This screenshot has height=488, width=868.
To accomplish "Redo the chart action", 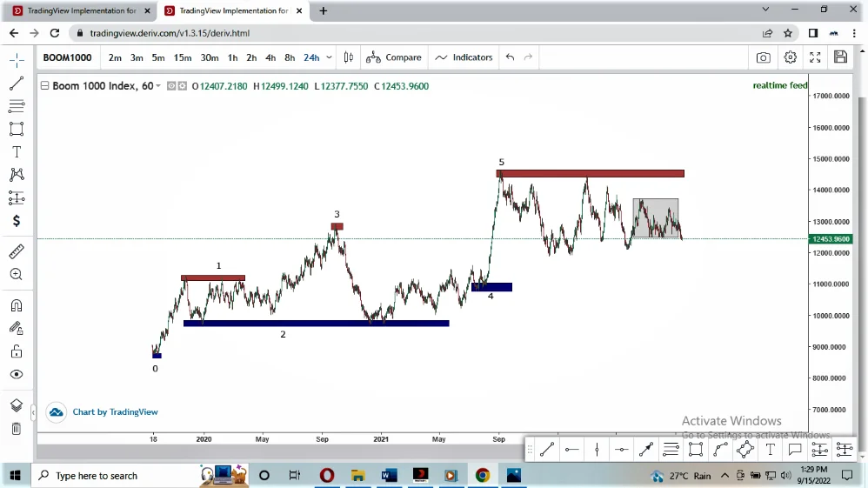I will pos(528,57).
